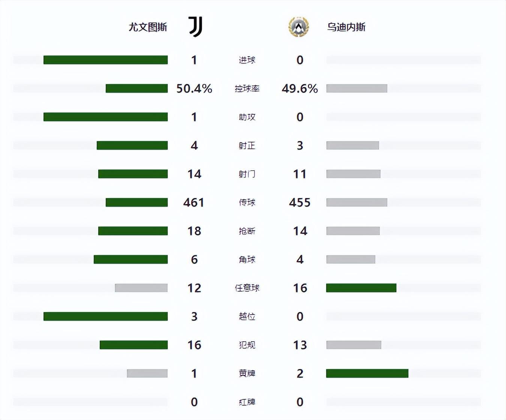Click the 助攻 row label
This screenshot has width=506, height=420.
(x=247, y=117)
